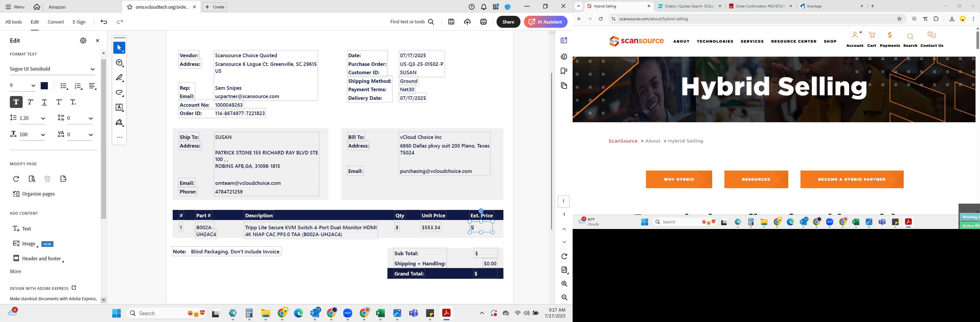Open Acrobat notifications bell

[483, 7]
